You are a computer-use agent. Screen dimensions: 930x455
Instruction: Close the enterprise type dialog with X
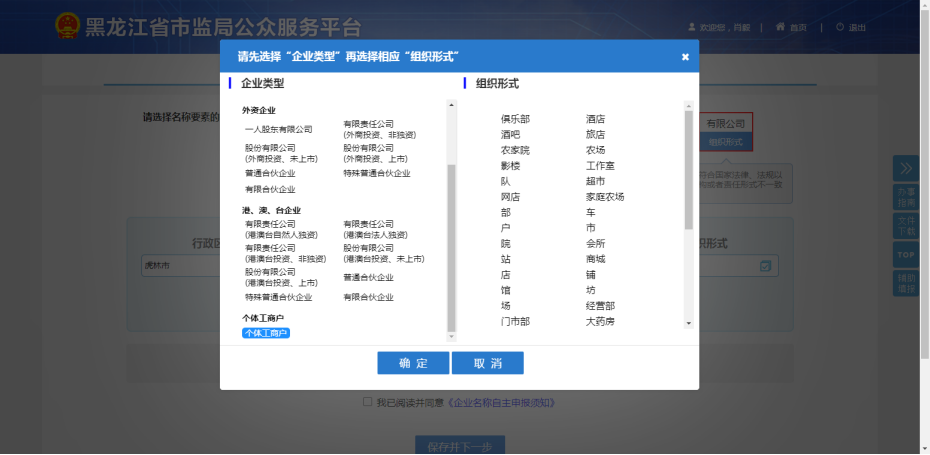coord(685,57)
